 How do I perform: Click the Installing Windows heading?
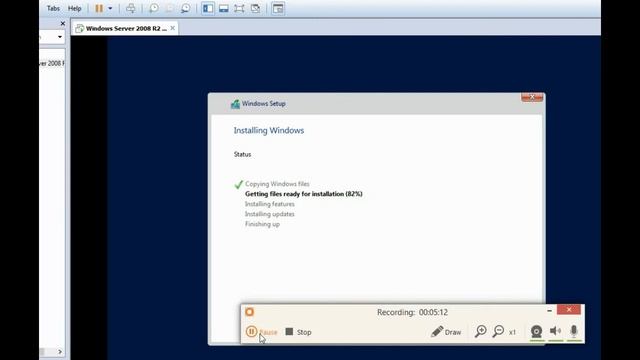(x=269, y=131)
